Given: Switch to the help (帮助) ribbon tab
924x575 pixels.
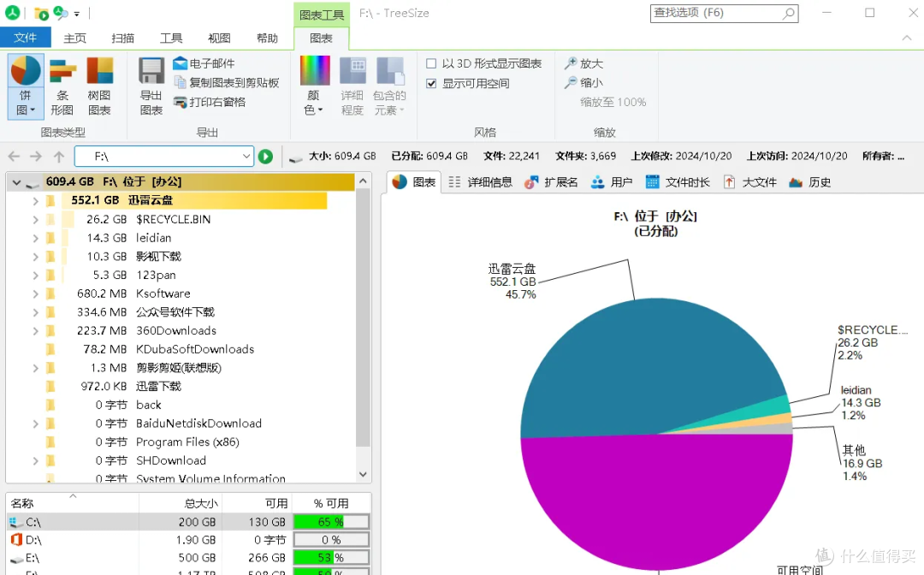Looking at the screenshot, I should click(267, 39).
